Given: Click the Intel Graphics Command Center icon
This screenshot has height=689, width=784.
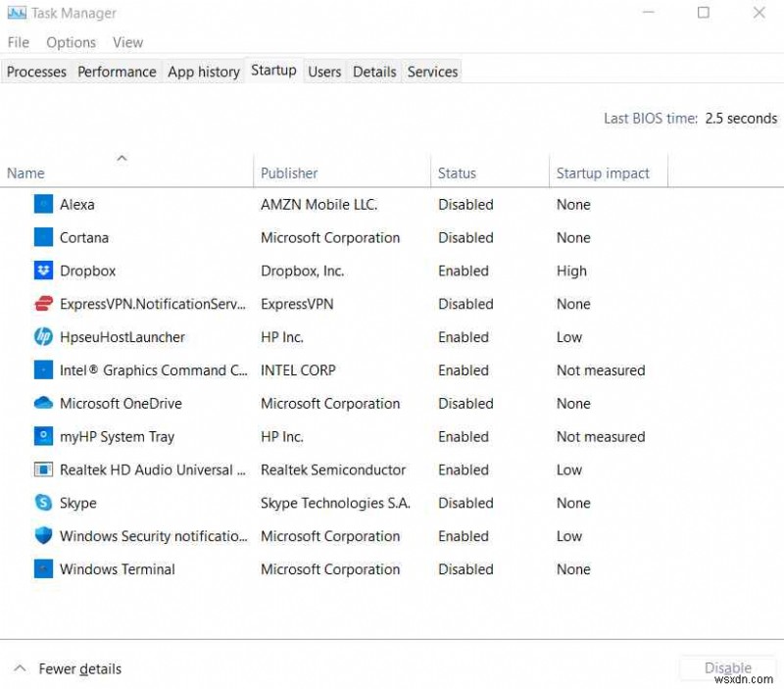Looking at the screenshot, I should coord(43,370).
